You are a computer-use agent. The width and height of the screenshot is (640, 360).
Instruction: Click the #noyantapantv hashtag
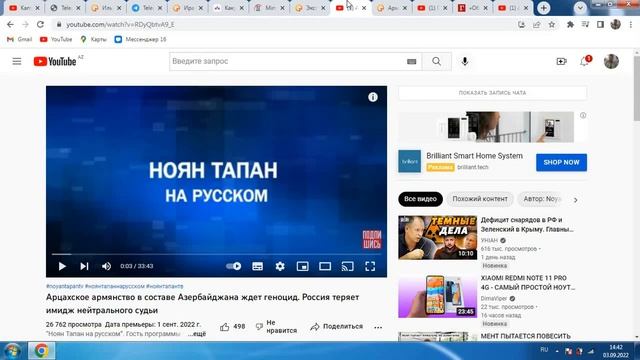64,286
